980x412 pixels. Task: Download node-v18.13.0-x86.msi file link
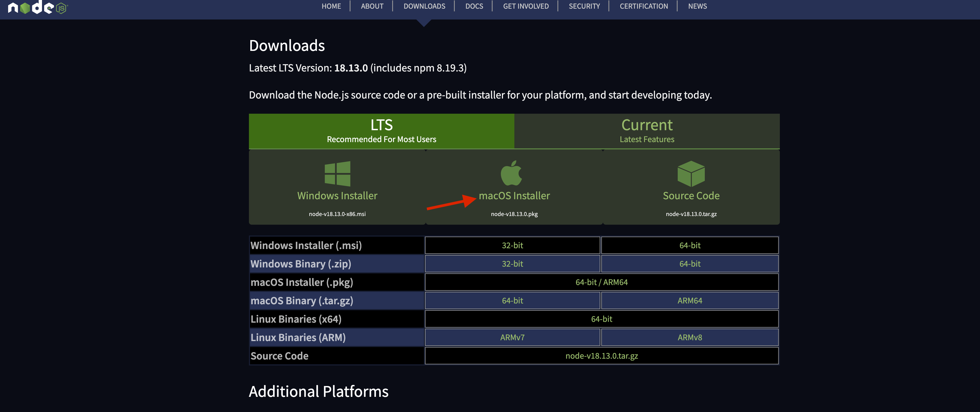(337, 214)
